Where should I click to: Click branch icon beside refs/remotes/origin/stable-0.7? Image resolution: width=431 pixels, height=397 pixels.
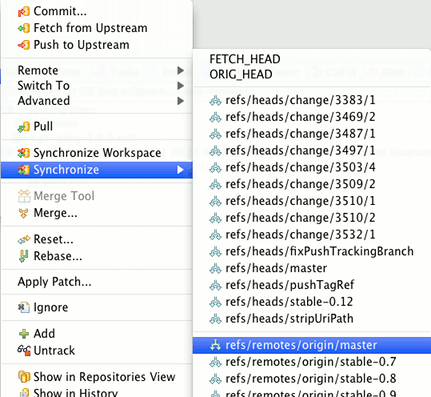(x=215, y=362)
